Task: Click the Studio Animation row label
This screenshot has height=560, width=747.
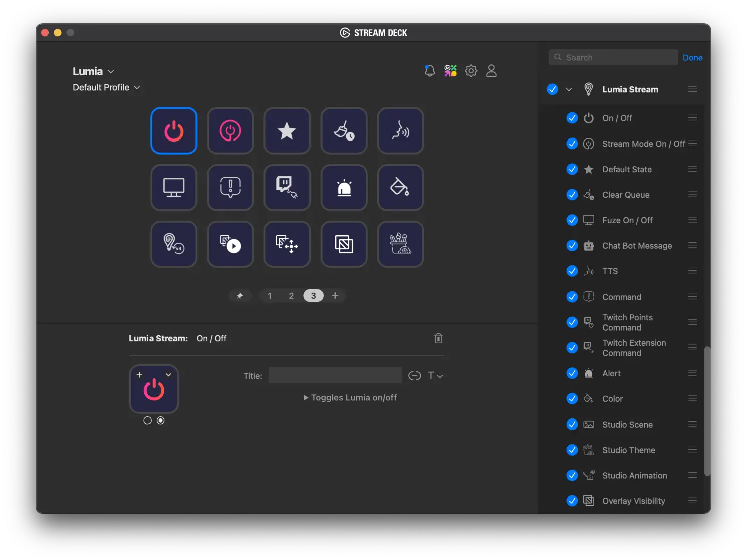Action: pos(635,476)
